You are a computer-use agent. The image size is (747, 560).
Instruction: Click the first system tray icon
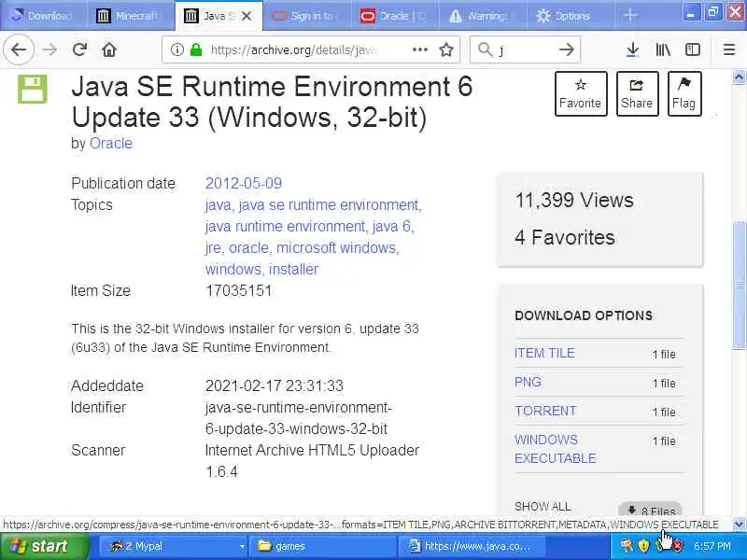coord(627,545)
